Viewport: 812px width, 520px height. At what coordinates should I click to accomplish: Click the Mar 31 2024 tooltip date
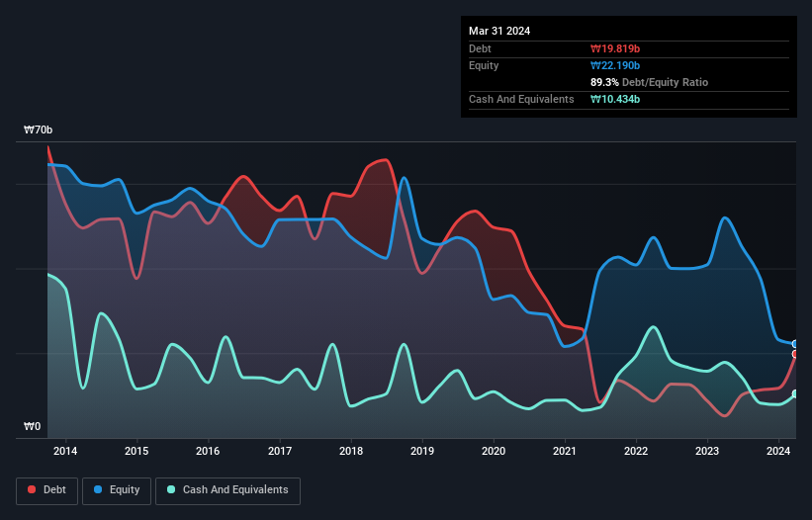[499, 31]
